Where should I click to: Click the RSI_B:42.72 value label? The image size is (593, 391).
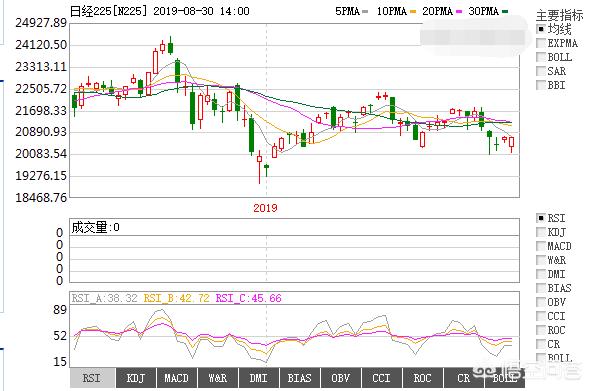tap(176, 298)
